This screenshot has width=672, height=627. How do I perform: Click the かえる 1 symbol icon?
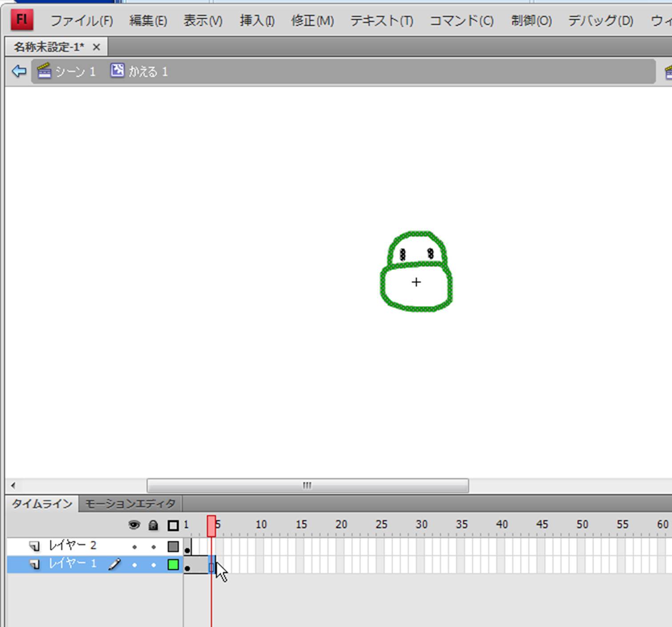(117, 70)
